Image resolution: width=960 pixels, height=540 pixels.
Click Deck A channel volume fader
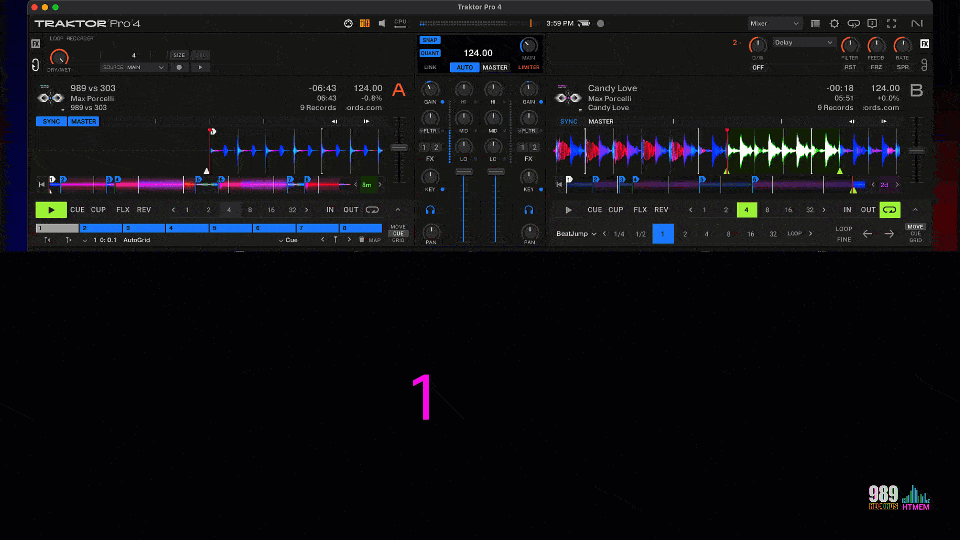[463, 172]
